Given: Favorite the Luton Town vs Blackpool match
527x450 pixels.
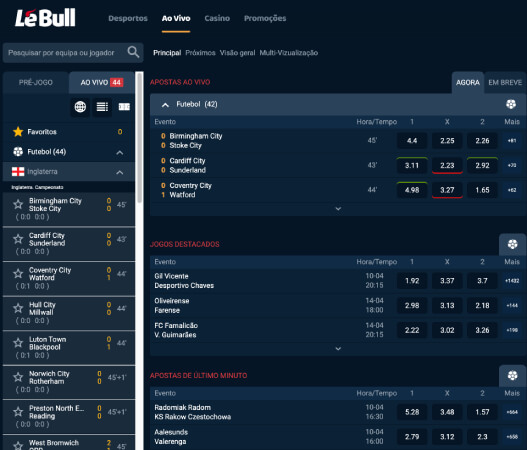Looking at the screenshot, I should coord(18,342).
